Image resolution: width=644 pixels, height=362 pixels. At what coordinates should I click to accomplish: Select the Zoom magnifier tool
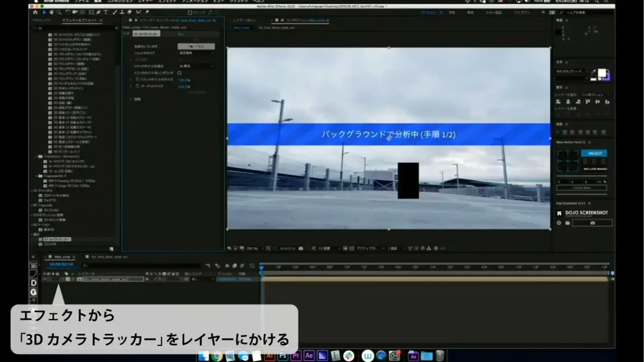(x=59, y=12)
